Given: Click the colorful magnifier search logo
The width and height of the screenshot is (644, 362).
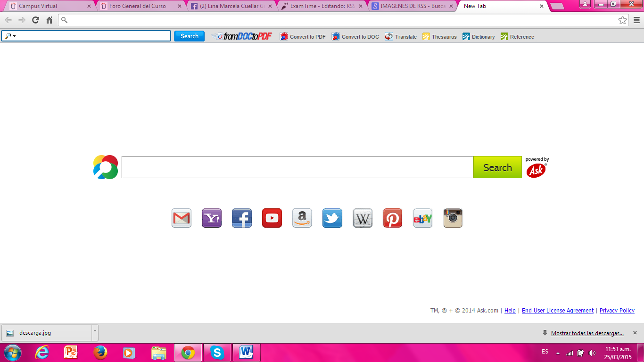Looking at the screenshot, I should (106, 167).
